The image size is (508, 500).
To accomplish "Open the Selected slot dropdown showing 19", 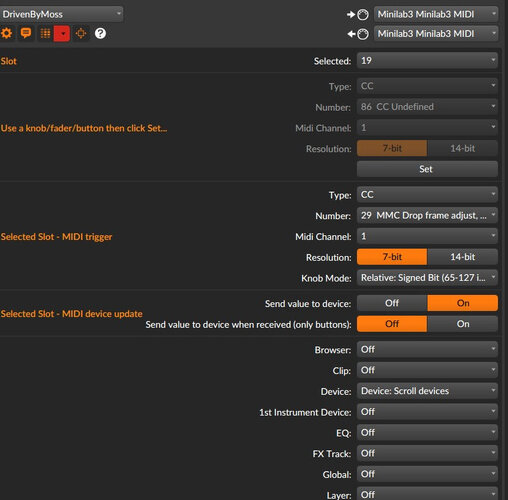I will pyautogui.click(x=427, y=60).
